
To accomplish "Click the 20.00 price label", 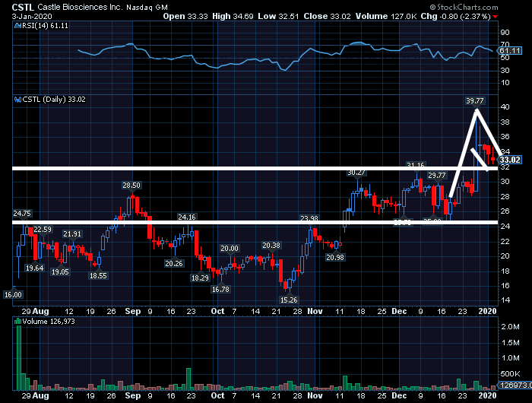I will [x=230, y=249].
